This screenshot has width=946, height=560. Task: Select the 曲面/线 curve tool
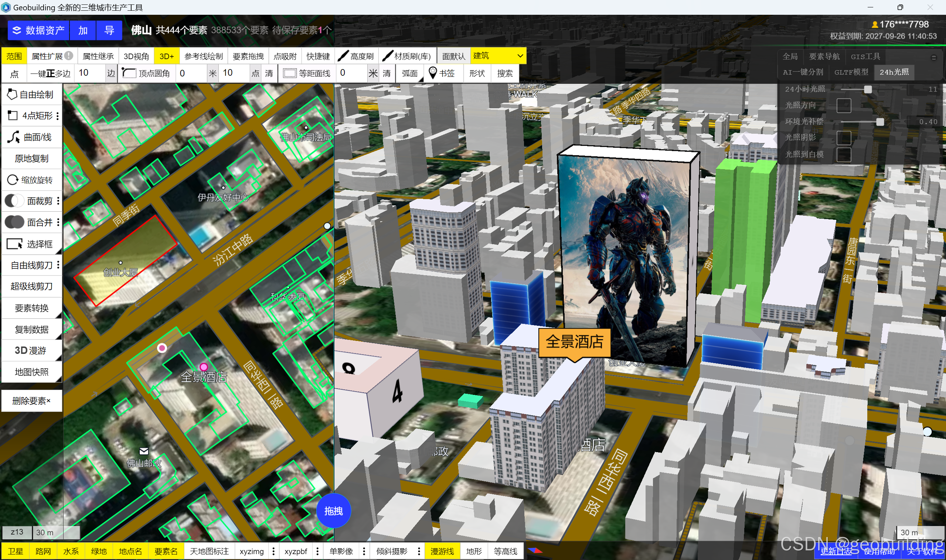click(32, 137)
